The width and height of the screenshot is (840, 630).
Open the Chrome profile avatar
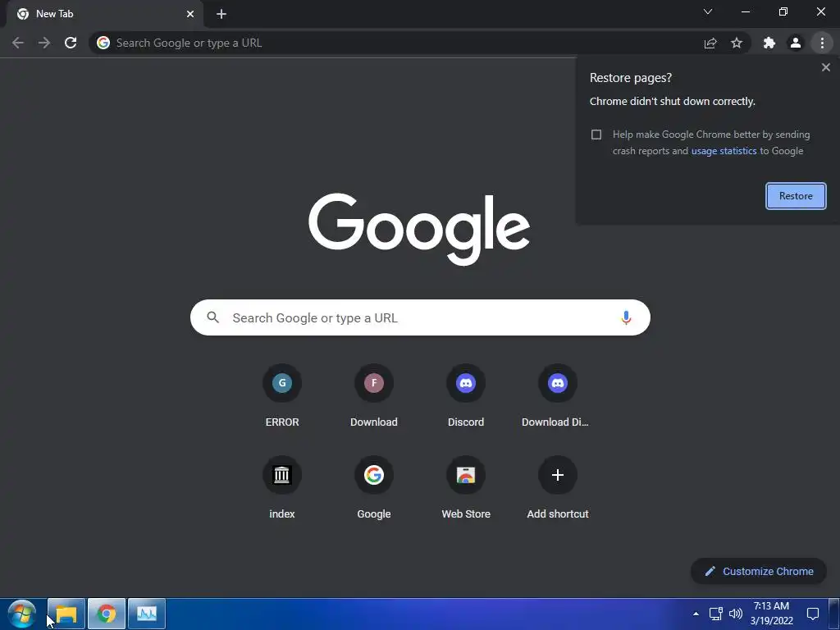[796, 43]
